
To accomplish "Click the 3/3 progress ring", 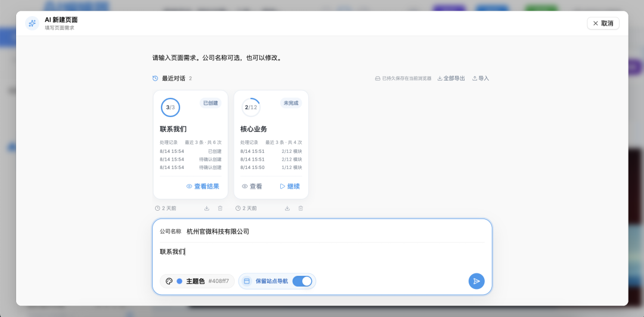I will click(x=171, y=107).
